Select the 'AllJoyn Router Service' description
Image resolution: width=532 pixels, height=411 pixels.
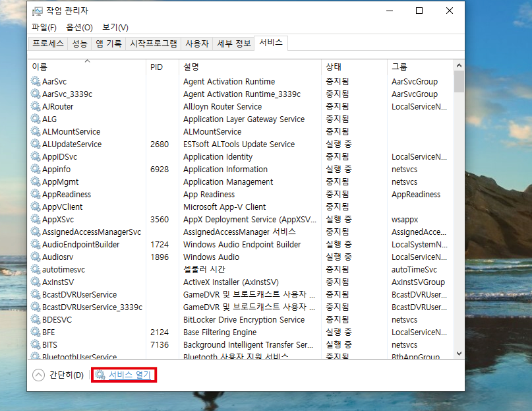point(223,107)
